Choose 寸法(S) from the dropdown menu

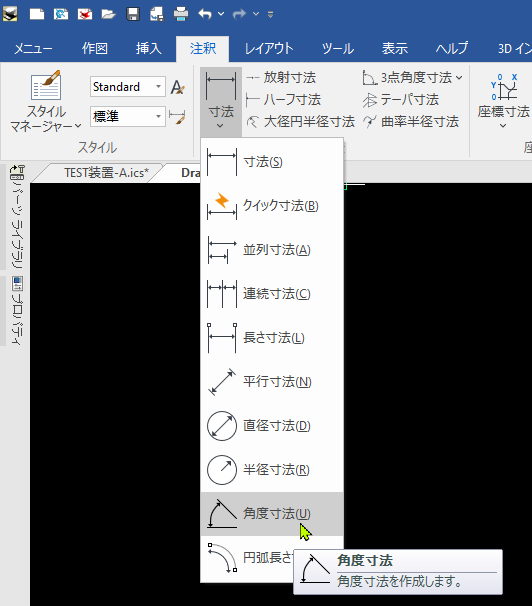272,162
